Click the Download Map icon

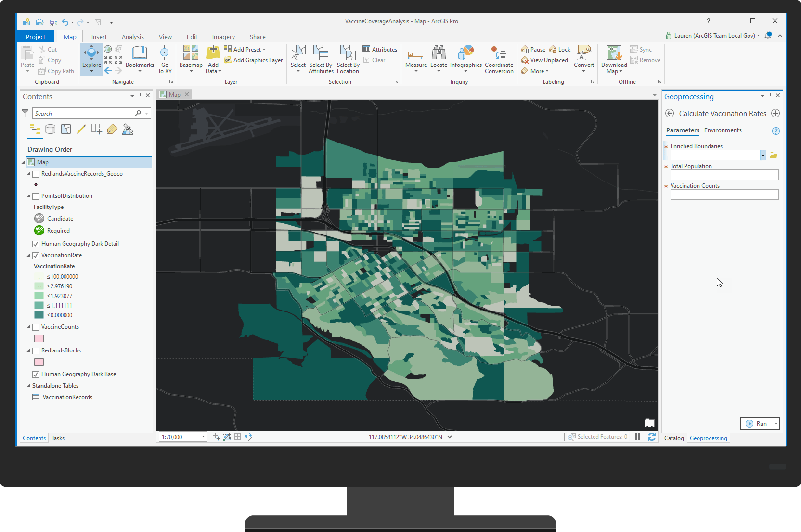click(614, 52)
